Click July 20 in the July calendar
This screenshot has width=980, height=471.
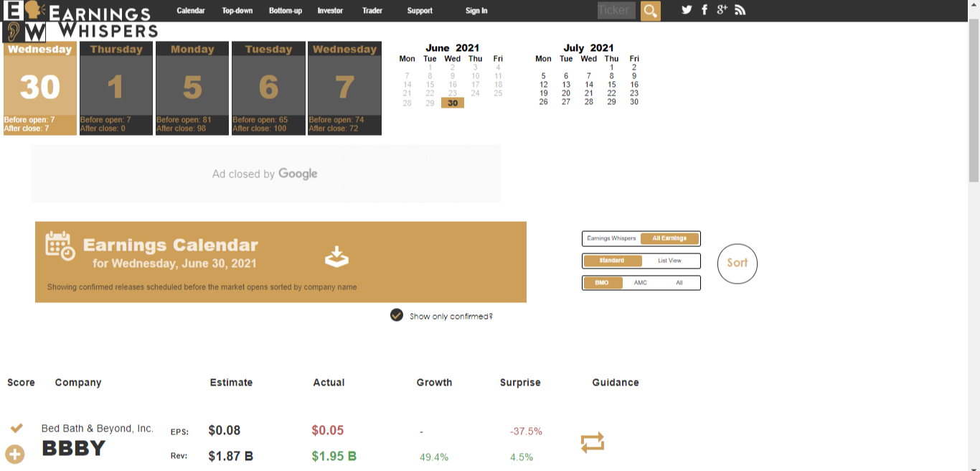click(x=566, y=93)
